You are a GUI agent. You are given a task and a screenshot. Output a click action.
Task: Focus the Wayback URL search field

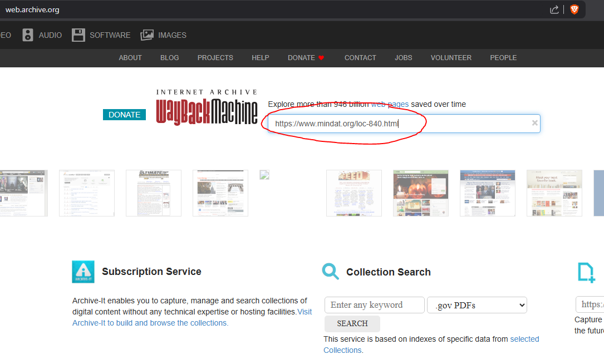click(x=404, y=124)
